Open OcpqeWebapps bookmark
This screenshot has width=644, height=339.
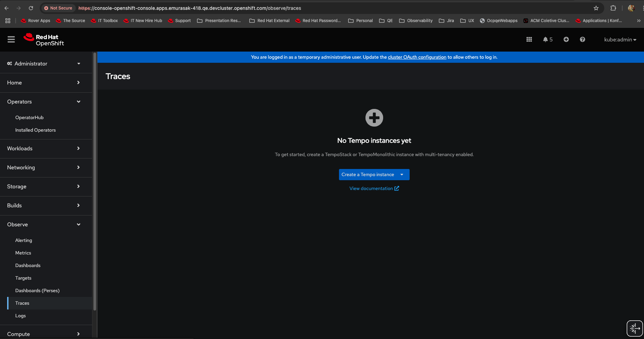(x=499, y=21)
